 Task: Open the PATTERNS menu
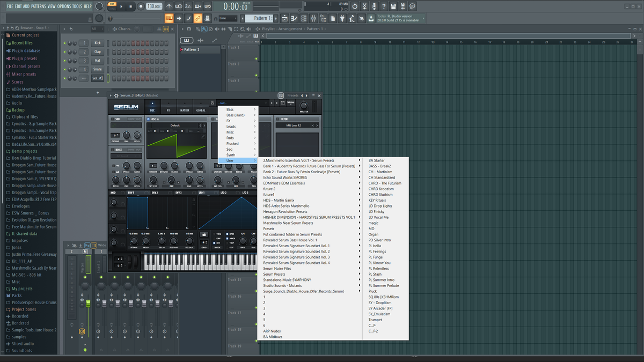coord(38,6)
